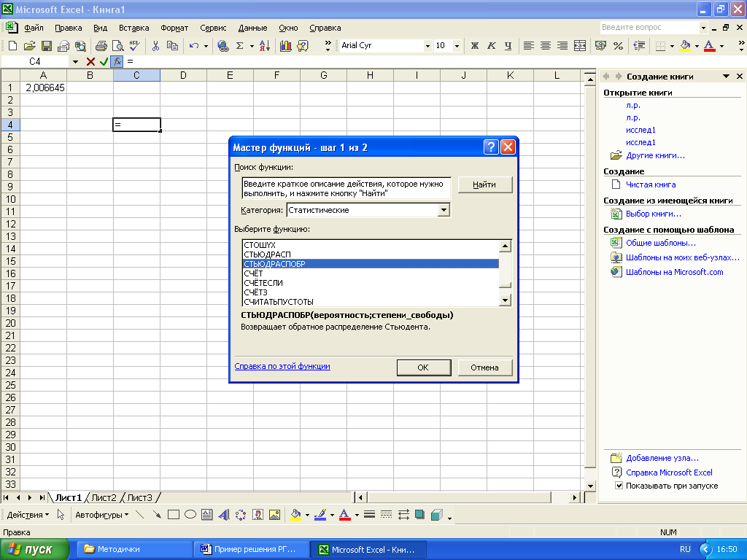
Task: Open Print Preview from the toolbar
Action: click(117, 46)
